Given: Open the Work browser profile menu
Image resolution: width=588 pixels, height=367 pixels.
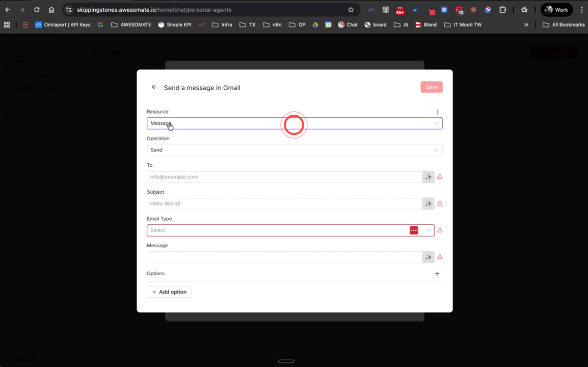Looking at the screenshot, I should [x=557, y=9].
